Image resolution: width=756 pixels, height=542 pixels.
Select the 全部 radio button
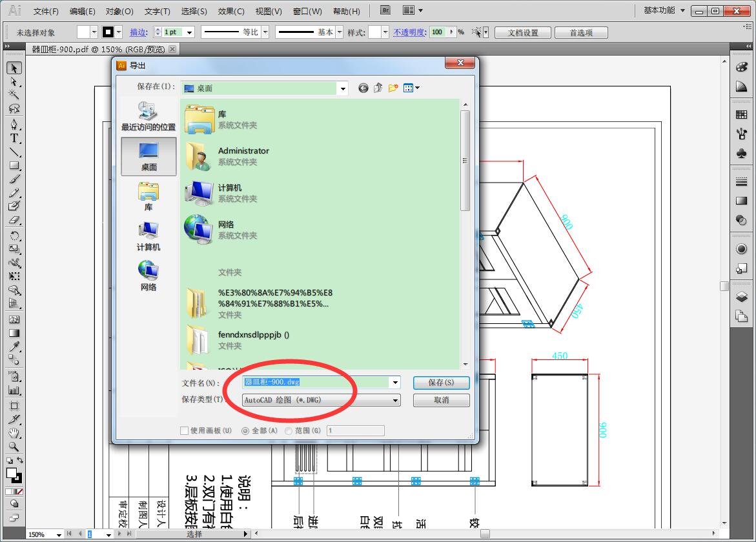245,430
